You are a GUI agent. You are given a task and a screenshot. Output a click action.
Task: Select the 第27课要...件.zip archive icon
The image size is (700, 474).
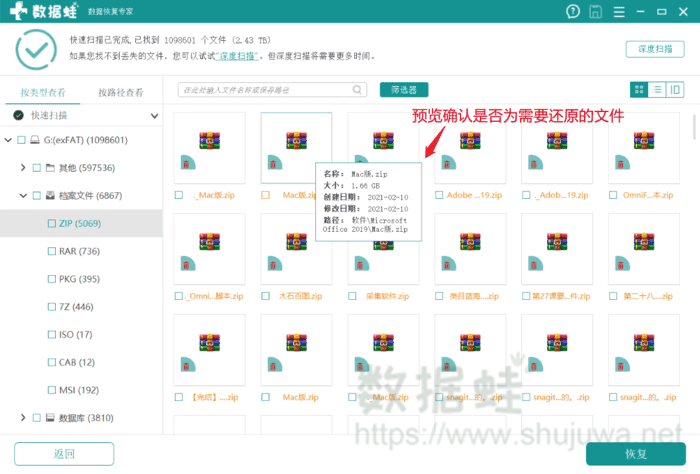557,241
